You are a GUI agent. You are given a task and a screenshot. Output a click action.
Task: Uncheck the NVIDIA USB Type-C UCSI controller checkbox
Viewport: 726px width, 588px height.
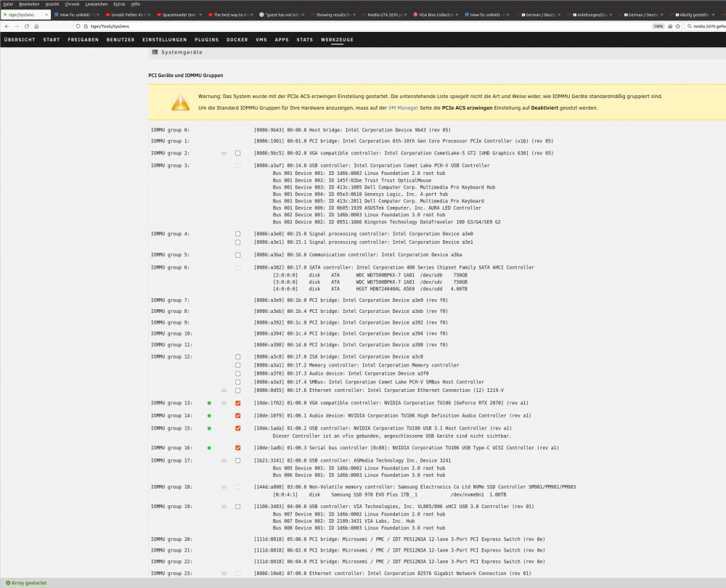(238, 448)
